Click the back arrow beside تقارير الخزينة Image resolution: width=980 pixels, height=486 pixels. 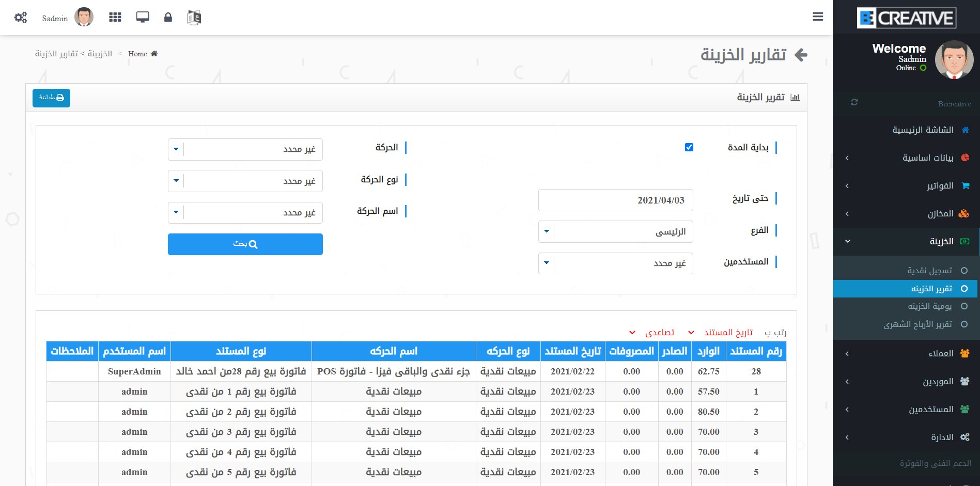click(801, 55)
